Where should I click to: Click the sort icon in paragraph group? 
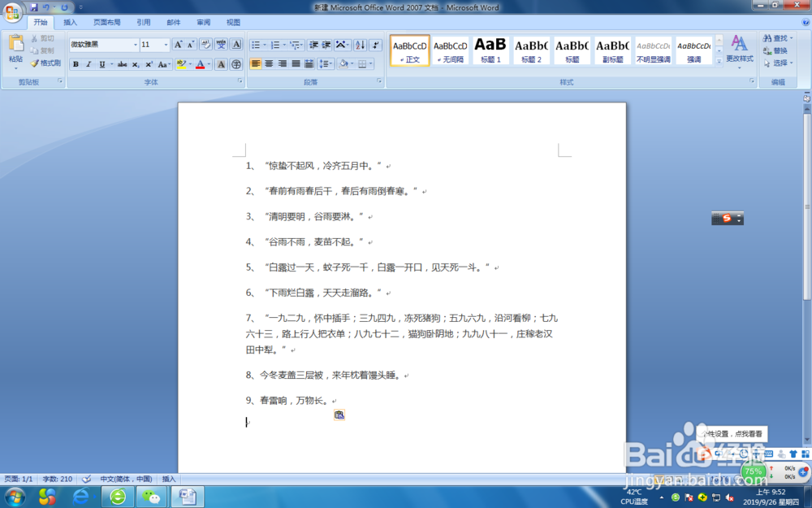click(x=360, y=45)
